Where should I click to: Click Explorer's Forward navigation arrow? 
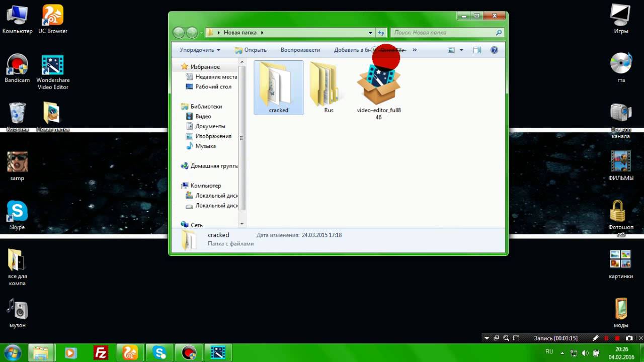(x=192, y=33)
